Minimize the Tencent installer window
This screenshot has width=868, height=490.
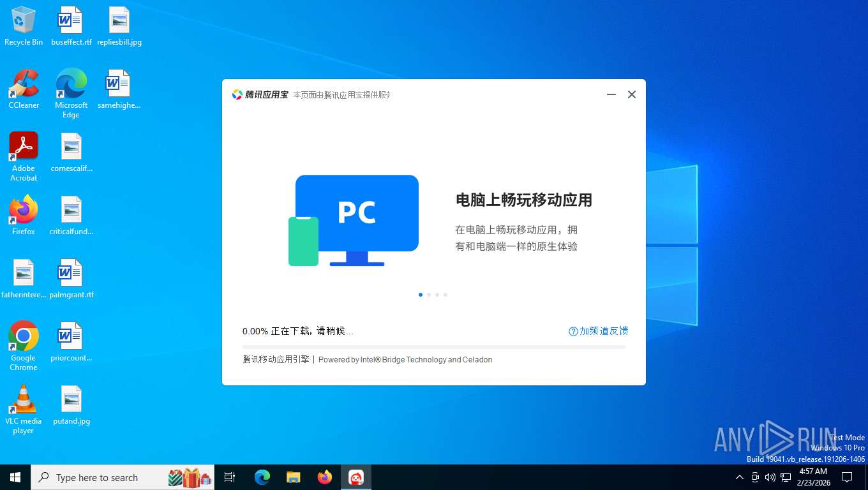[611, 94]
